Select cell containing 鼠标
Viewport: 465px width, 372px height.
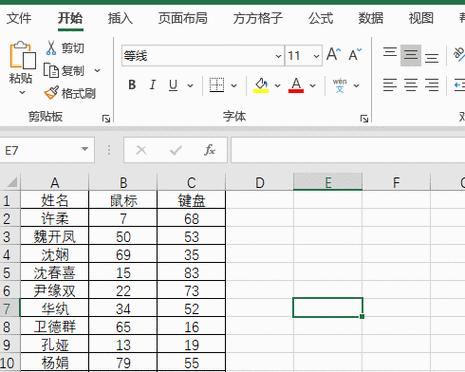click(x=123, y=200)
